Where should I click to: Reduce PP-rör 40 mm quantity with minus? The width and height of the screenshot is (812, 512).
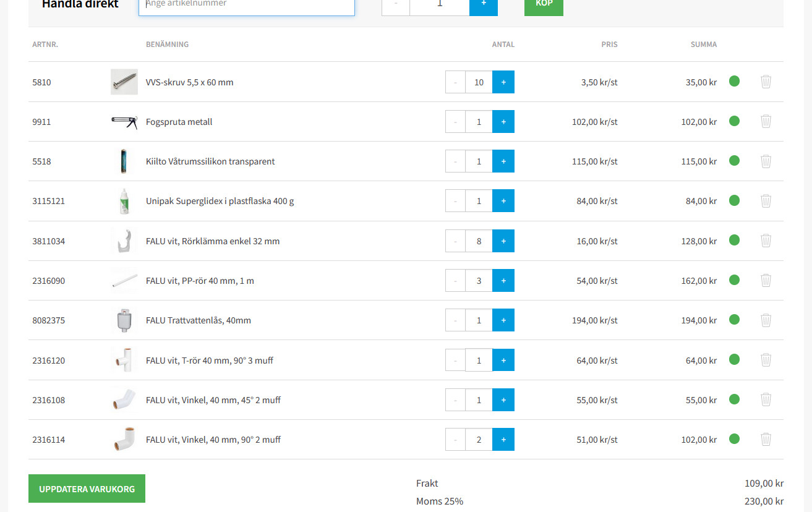[x=455, y=281]
